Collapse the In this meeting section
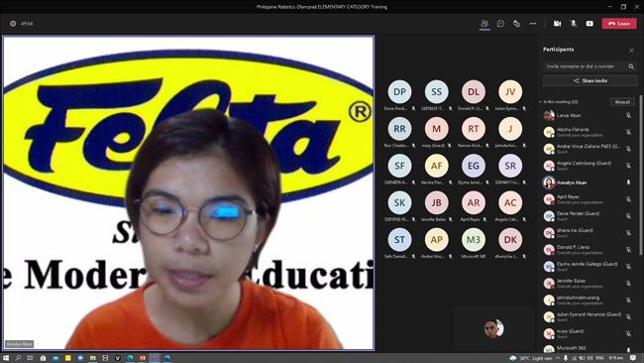Screen dimensions: 644x363 (x=541, y=101)
